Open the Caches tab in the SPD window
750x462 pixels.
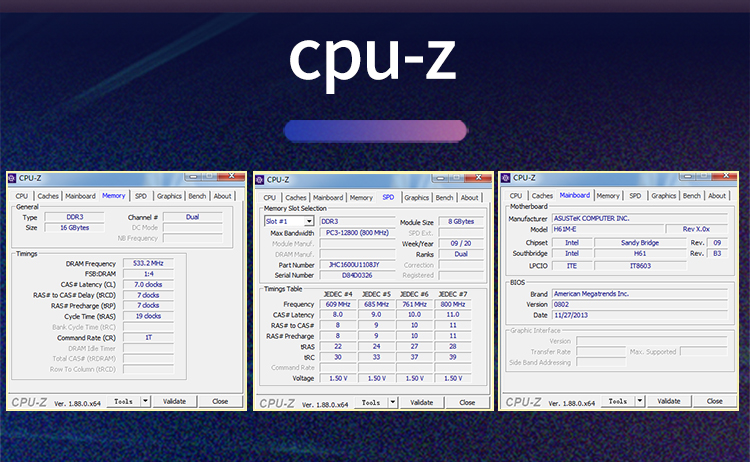pyautogui.click(x=296, y=198)
